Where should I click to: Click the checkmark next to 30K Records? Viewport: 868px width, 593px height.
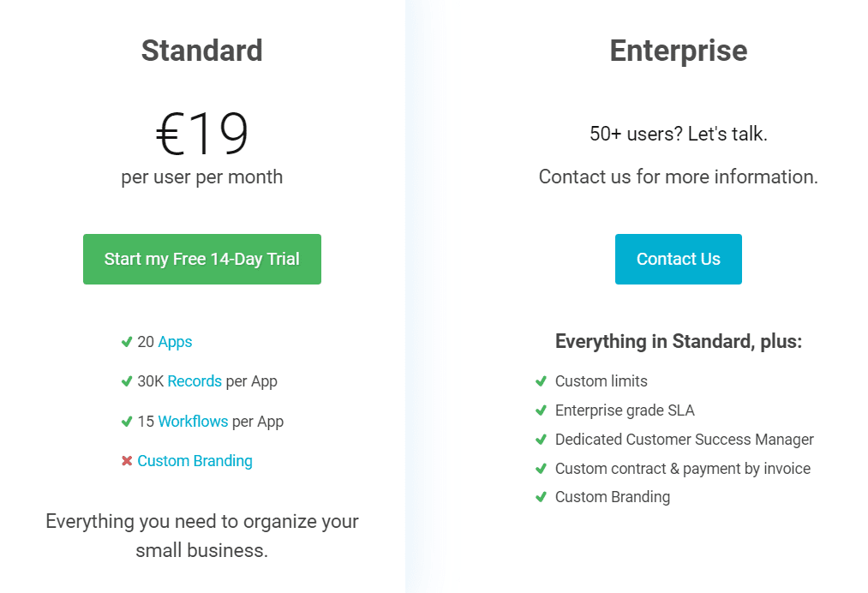[127, 381]
